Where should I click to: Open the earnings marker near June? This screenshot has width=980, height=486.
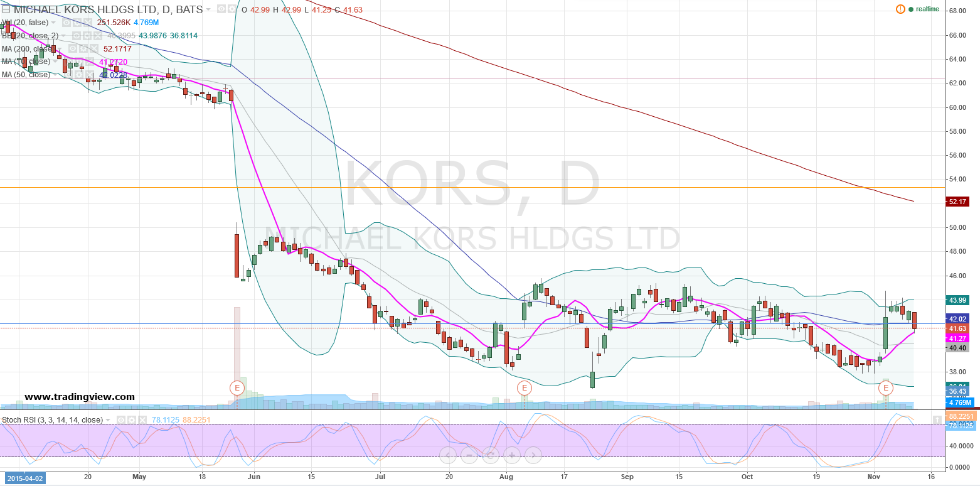point(237,387)
